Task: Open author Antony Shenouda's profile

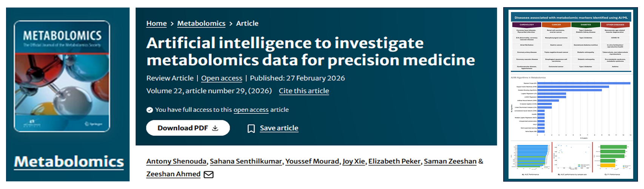Action: (176, 161)
